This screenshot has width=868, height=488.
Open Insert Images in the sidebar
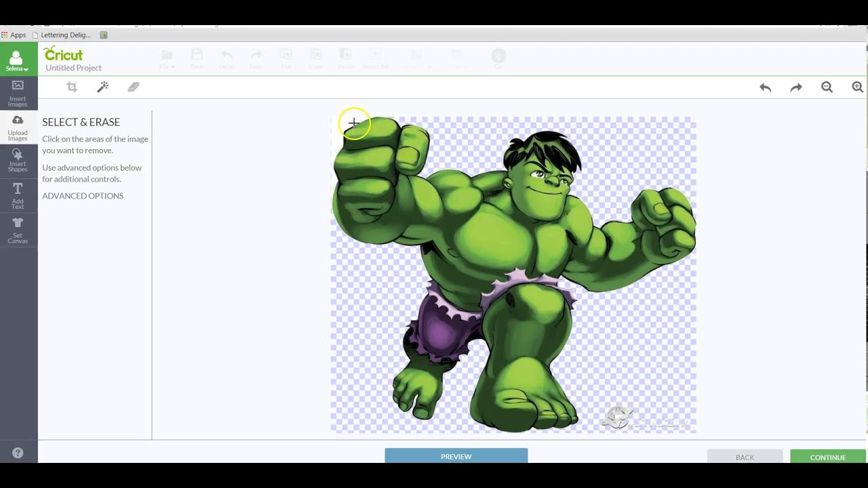click(18, 93)
